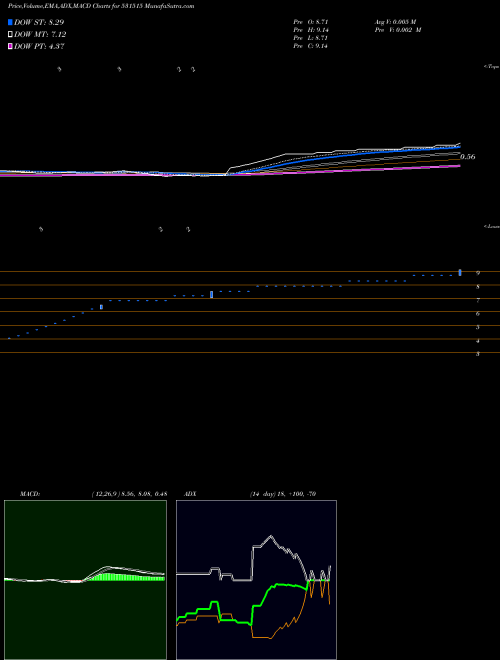500x660 pixels.
Task: Click the price axis label 7
Action: click(x=478, y=301)
